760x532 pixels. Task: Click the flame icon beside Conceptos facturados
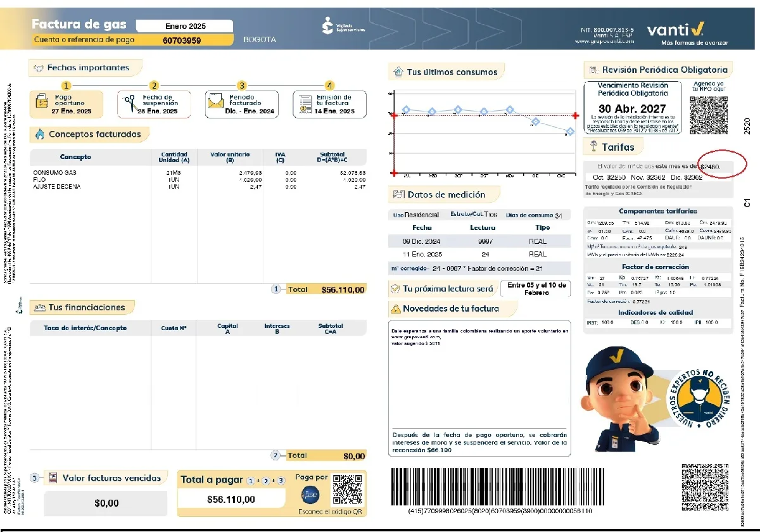(40, 134)
